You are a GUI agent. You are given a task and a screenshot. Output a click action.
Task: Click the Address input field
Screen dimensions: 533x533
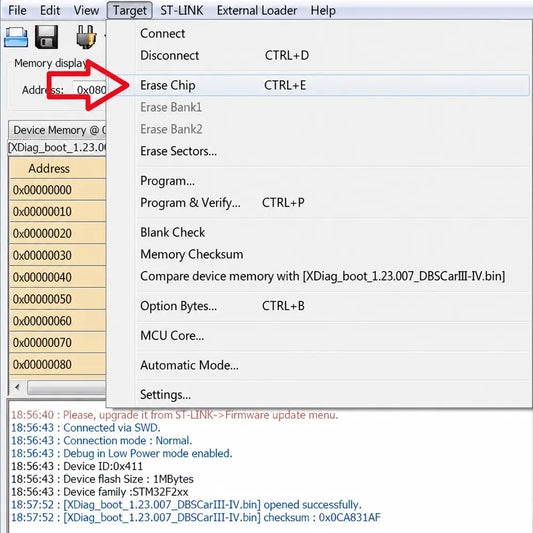[89, 90]
